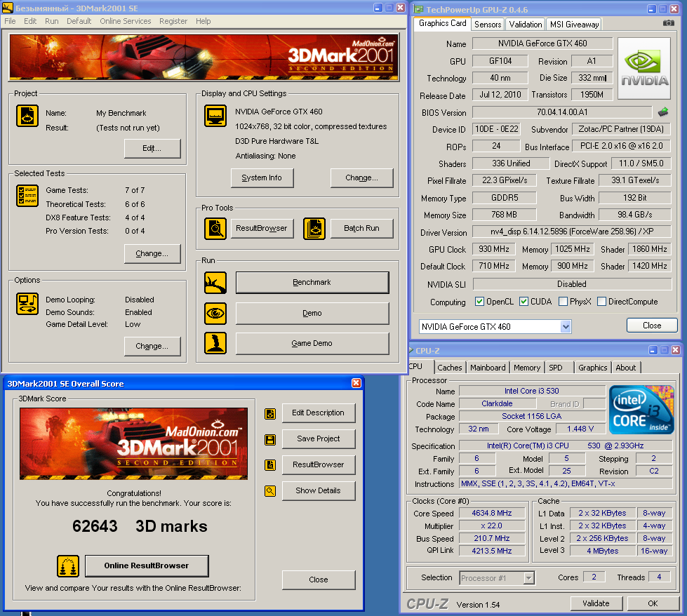This screenshot has height=616, width=687.
Task: Toggle the CUDA checkbox in GPU-Z
Action: [x=523, y=302]
